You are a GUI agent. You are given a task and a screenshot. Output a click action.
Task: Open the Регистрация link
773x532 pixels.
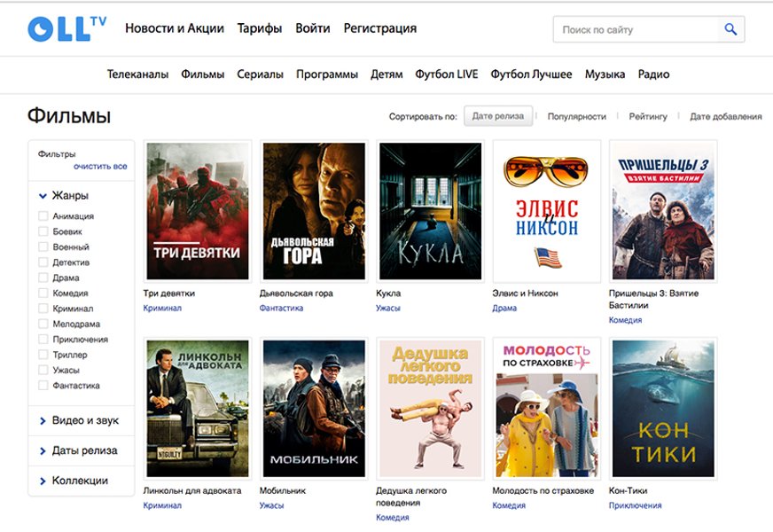pyautogui.click(x=379, y=28)
